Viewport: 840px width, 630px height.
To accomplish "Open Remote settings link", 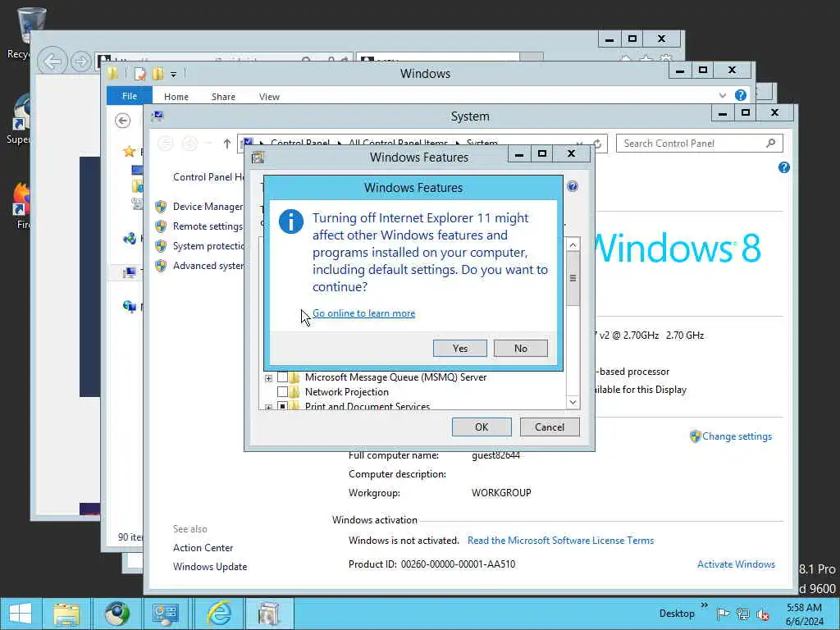I will click(208, 226).
